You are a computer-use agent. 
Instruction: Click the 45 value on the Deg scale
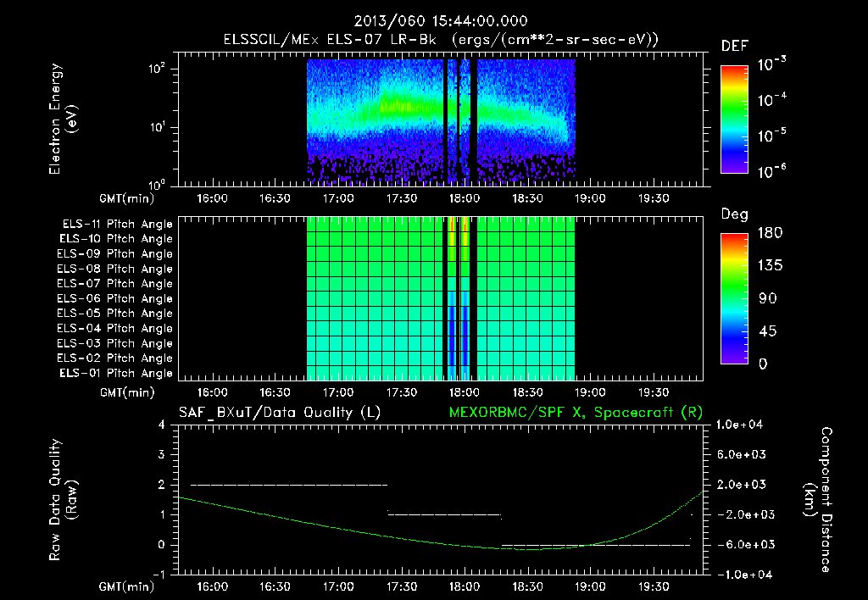767,331
